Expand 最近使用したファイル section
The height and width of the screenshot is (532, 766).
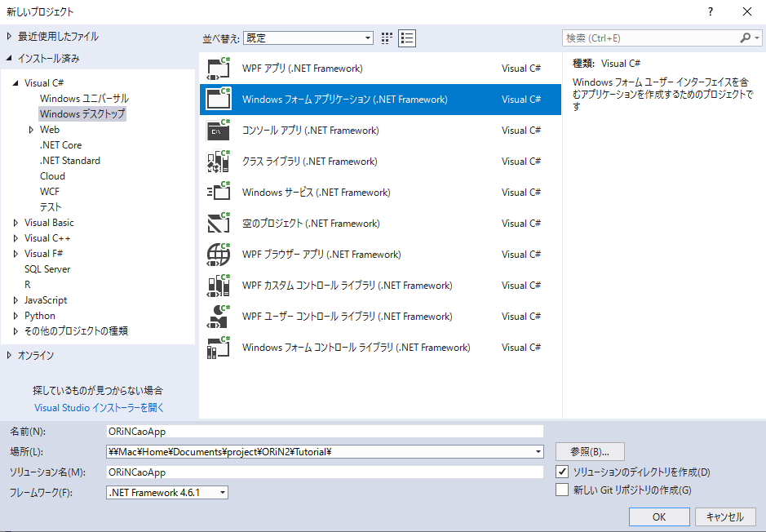tap(9, 37)
